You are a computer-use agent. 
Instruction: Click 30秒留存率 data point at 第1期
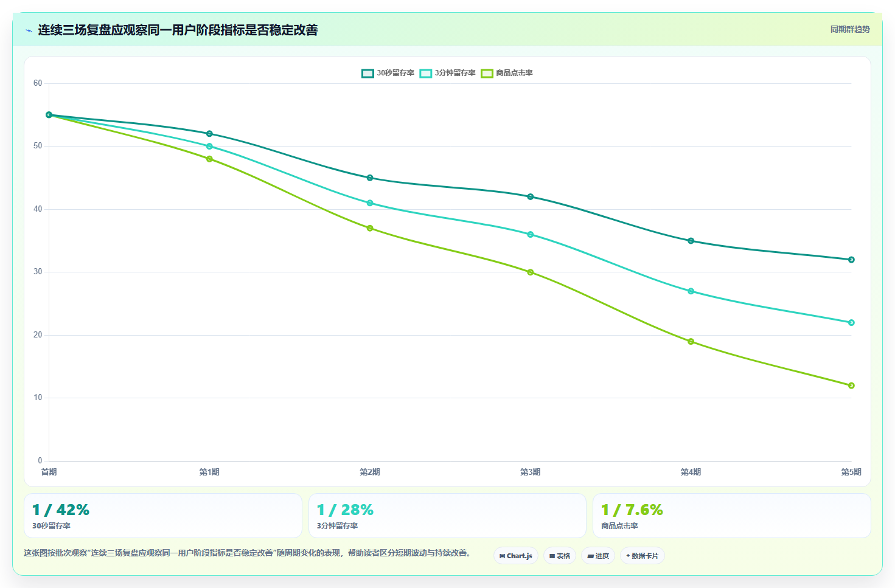209,134
